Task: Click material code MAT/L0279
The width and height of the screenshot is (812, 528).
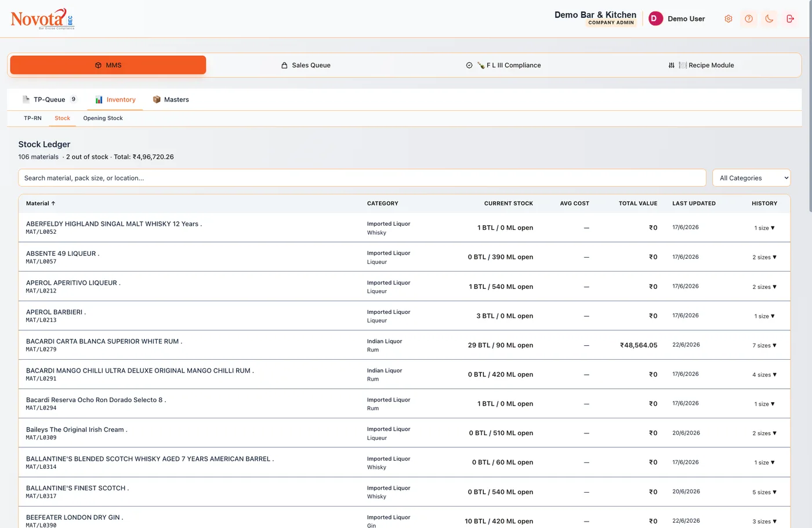Action: pyautogui.click(x=41, y=349)
